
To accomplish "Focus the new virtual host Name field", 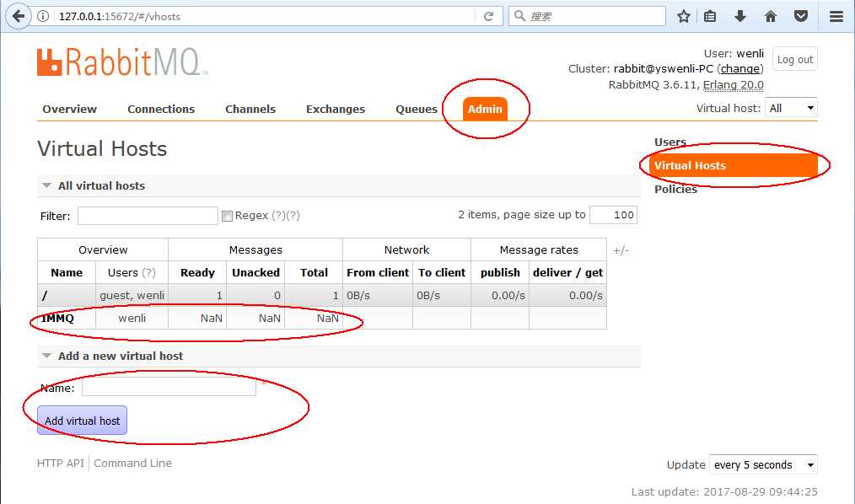I will point(169,388).
